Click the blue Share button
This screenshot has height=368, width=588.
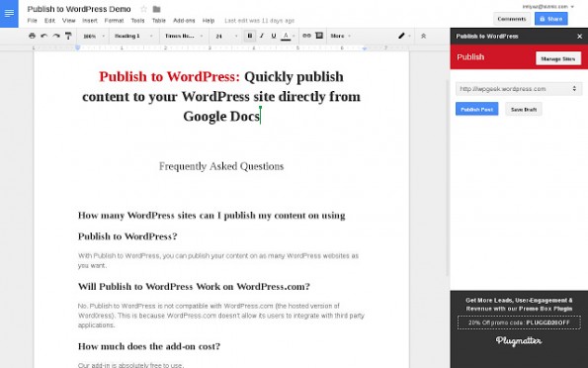point(550,19)
